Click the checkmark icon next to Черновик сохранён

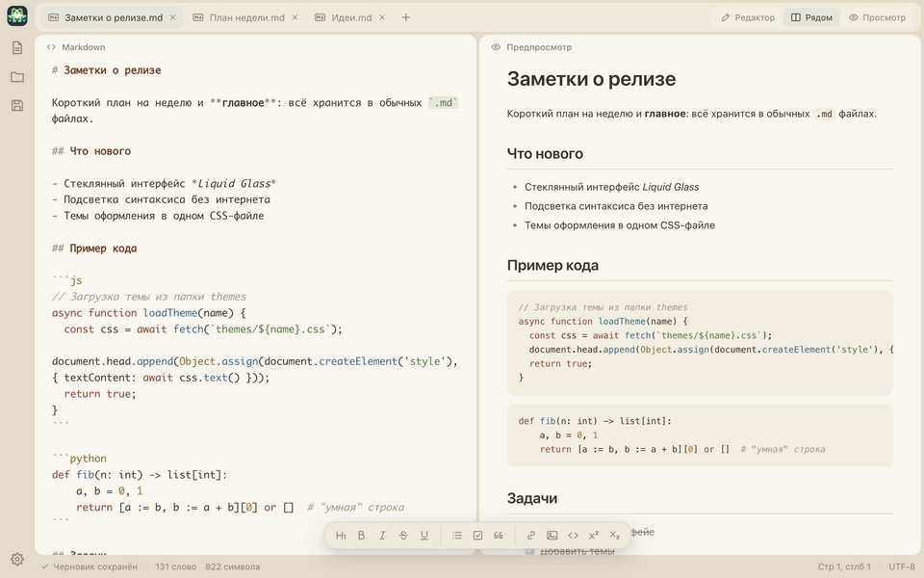click(x=45, y=566)
